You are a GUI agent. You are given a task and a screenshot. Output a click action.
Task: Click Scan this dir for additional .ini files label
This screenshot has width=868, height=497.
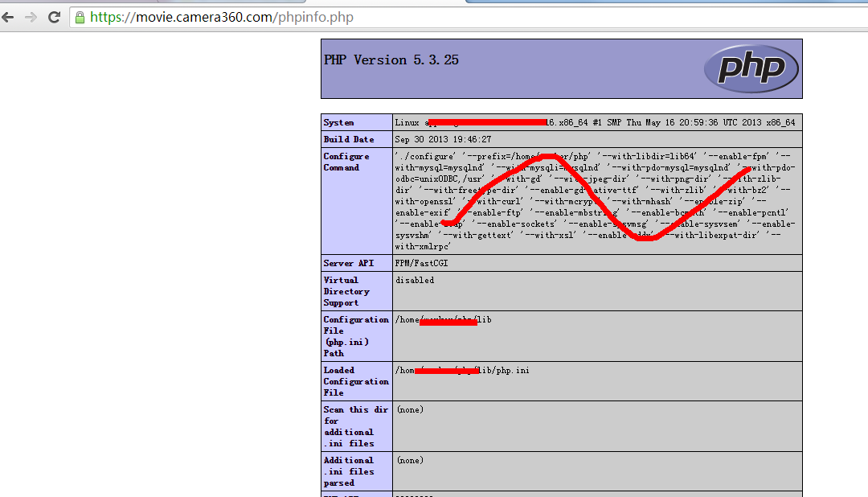coord(356,426)
